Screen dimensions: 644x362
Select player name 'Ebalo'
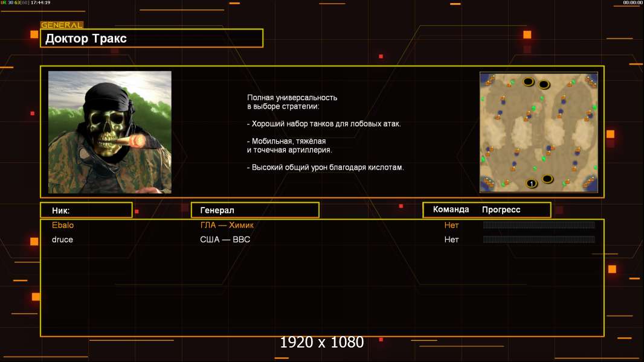point(63,225)
